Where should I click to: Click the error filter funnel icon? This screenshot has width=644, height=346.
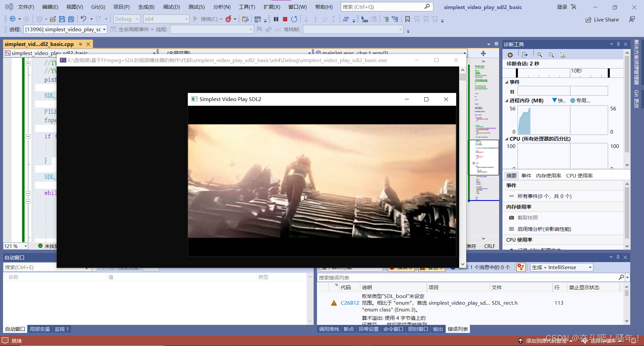(521, 267)
